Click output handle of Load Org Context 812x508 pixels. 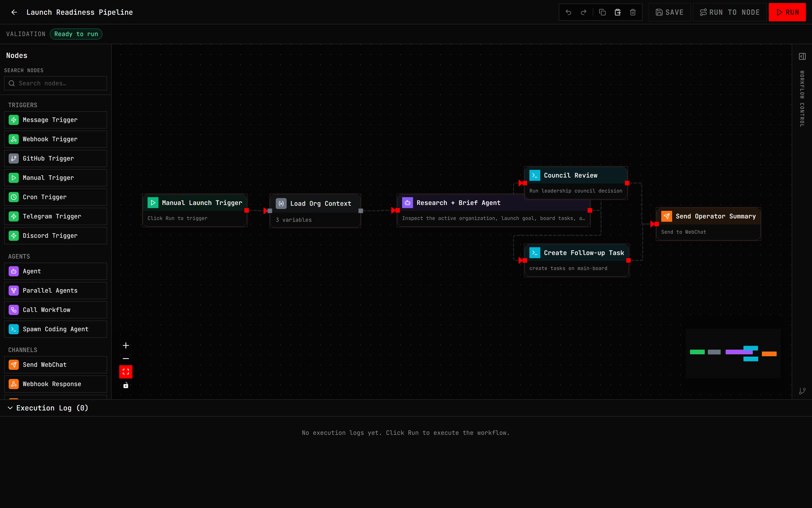(x=361, y=211)
